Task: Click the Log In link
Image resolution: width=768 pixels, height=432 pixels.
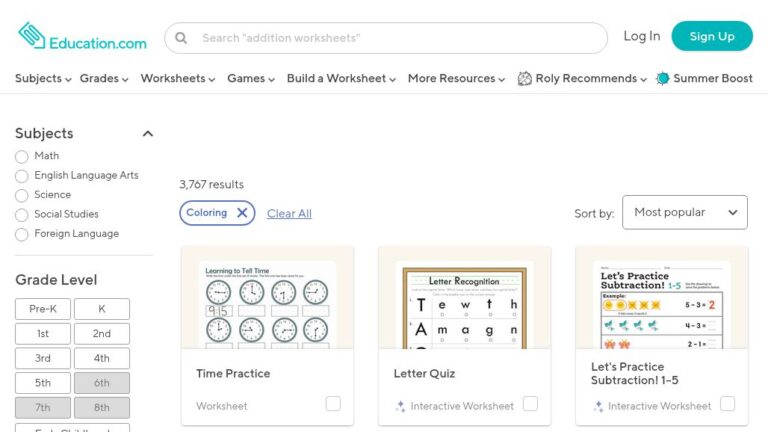Action: point(642,36)
